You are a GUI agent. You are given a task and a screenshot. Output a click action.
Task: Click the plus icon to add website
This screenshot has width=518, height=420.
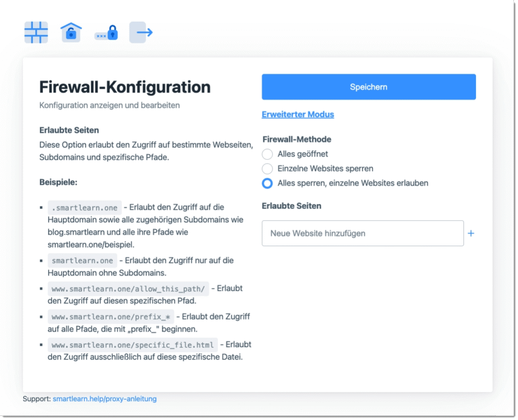click(471, 233)
